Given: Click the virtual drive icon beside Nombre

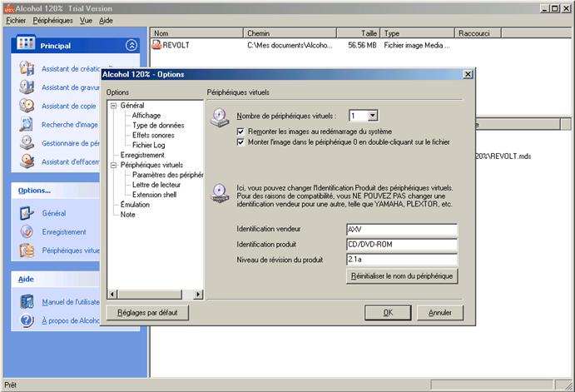Looking at the screenshot, I should click(x=220, y=117).
